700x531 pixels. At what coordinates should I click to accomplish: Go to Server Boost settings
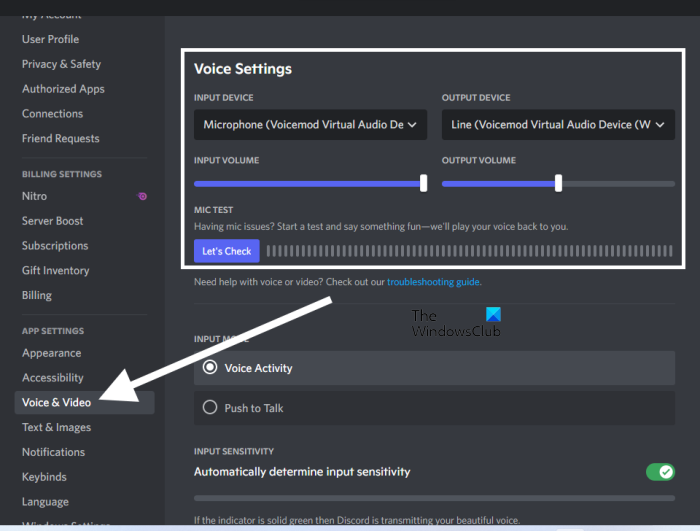tap(53, 221)
